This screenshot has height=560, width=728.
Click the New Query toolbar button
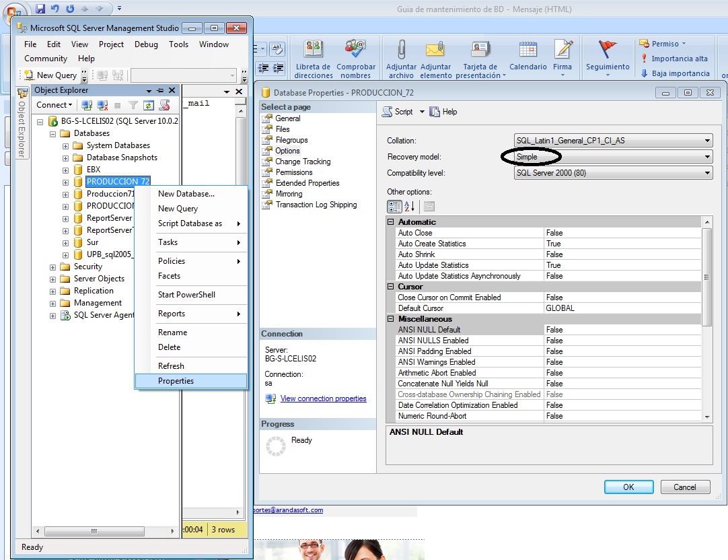[50, 75]
